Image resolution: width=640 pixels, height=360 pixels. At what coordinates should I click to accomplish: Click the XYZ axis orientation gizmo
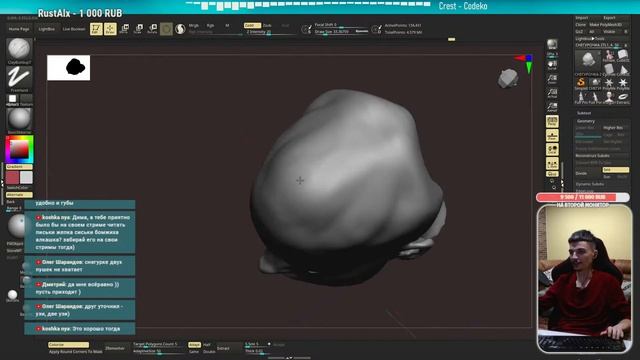click(524, 64)
